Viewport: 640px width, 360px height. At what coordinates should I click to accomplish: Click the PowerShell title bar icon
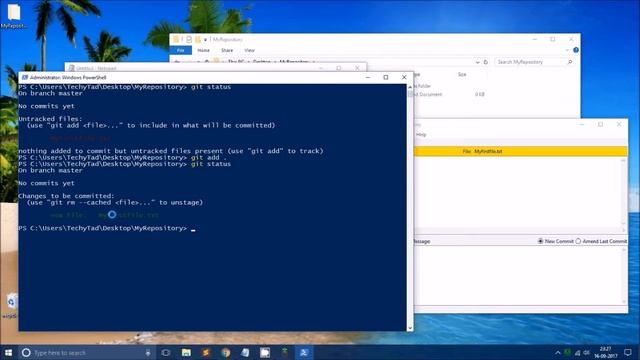[25, 77]
